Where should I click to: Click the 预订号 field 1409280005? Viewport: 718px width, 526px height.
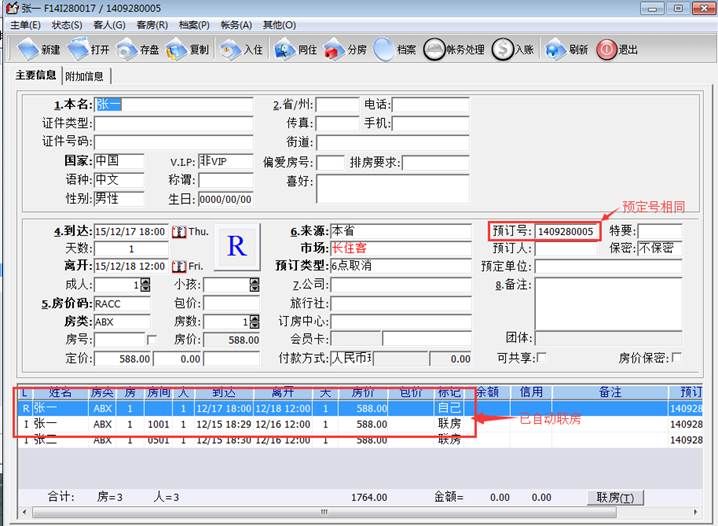[566, 231]
